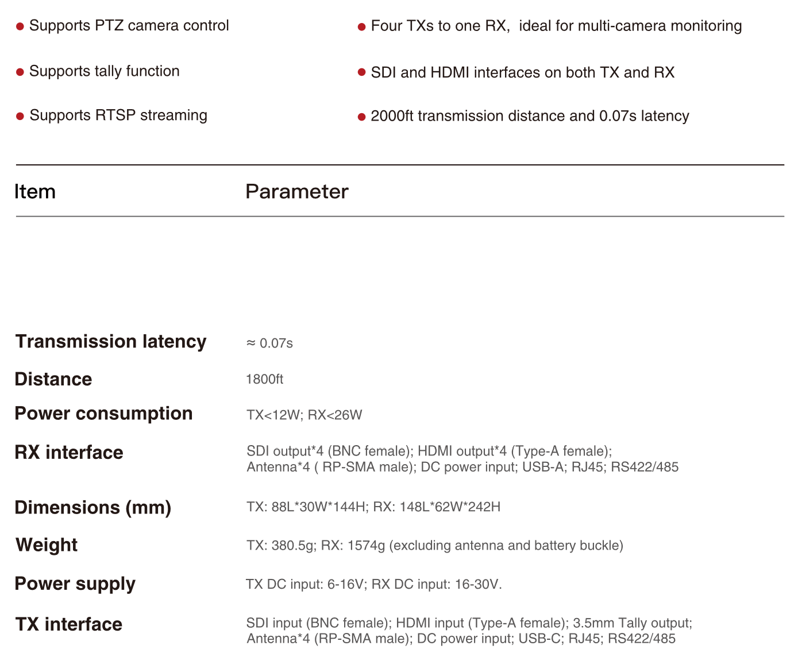Click the red bullet beside Four TXs text
The image size is (798, 672).
(x=362, y=27)
